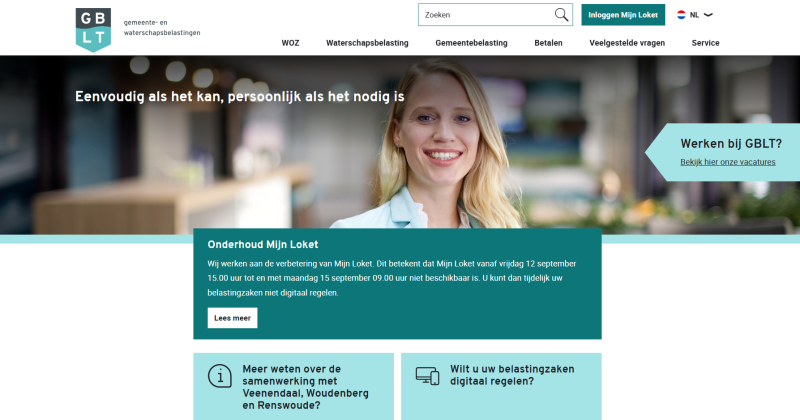Follow the Bekijk hier onze vacatures link
This screenshot has height=420, width=800.
[x=728, y=162]
